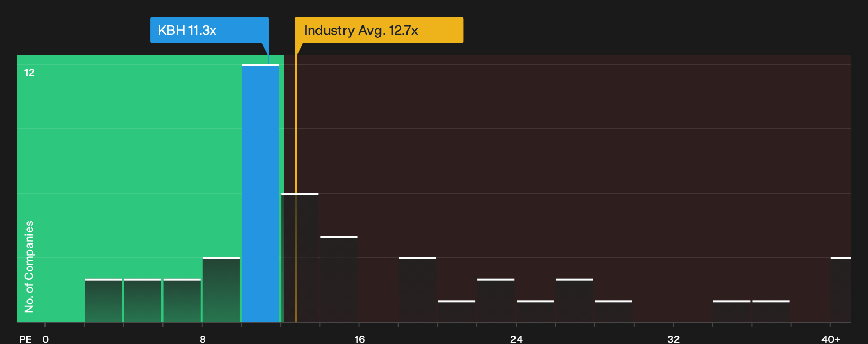Select the tall blue KBH histogram bar
The height and width of the screenshot is (344, 868).
260,193
